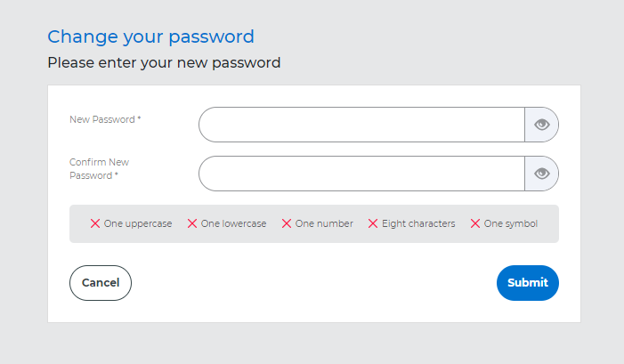Click the red X beside Eight characters
Viewport: 624px width, 364px height.
[x=373, y=223]
